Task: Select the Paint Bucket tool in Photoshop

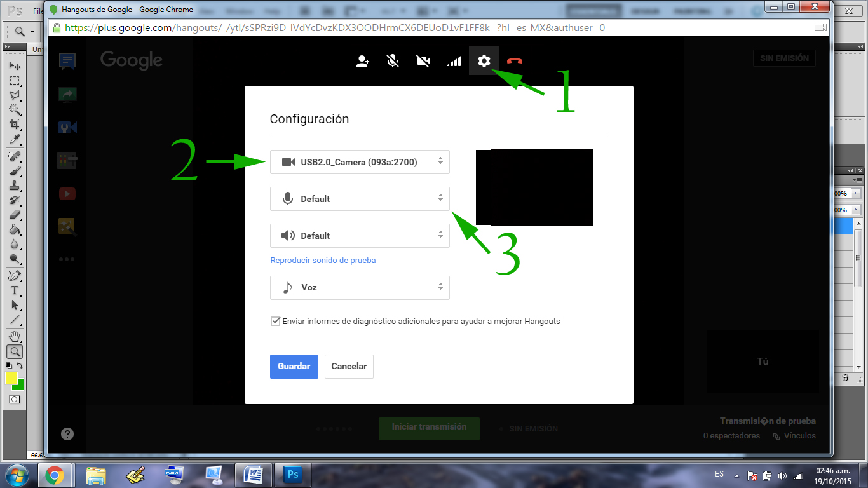Action: (x=15, y=229)
